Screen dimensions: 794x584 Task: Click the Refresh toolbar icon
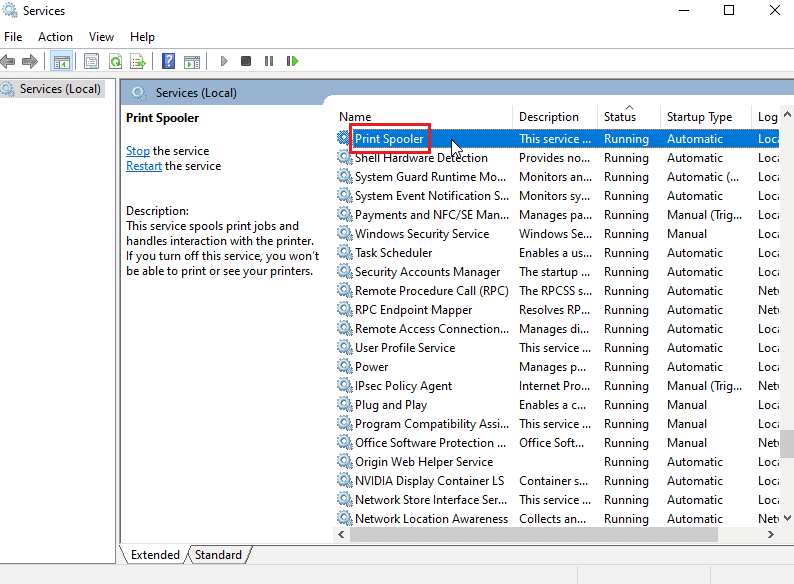click(x=115, y=62)
